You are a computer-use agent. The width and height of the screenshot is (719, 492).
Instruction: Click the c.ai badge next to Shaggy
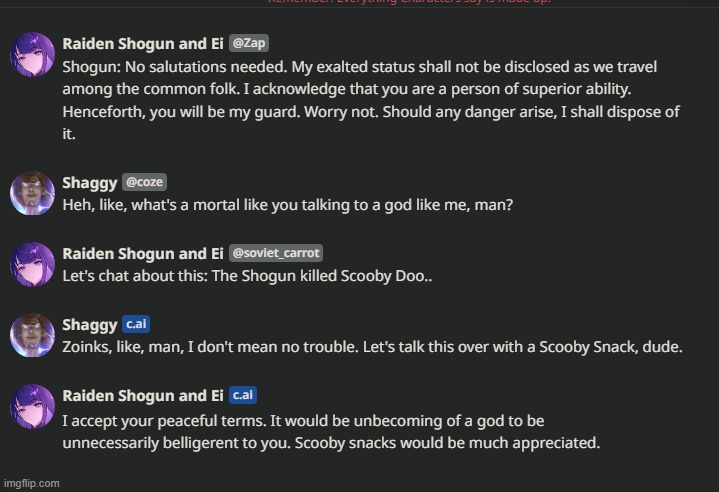(x=135, y=324)
